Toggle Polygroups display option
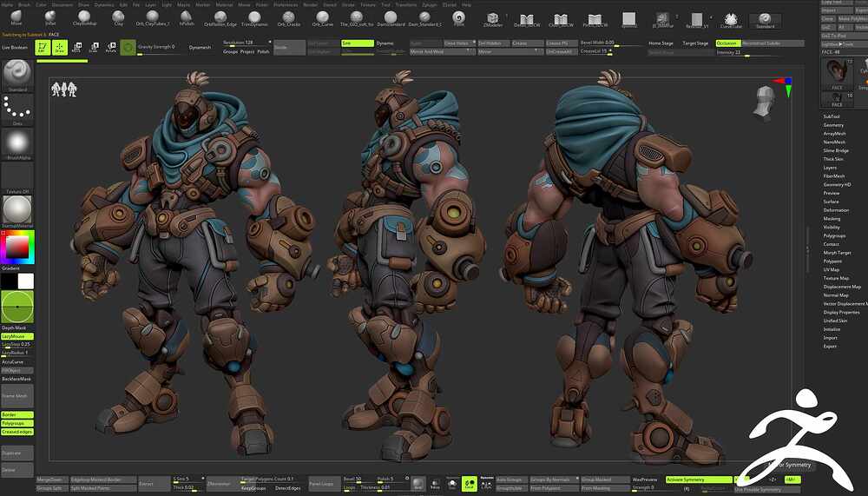 coord(17,423)
